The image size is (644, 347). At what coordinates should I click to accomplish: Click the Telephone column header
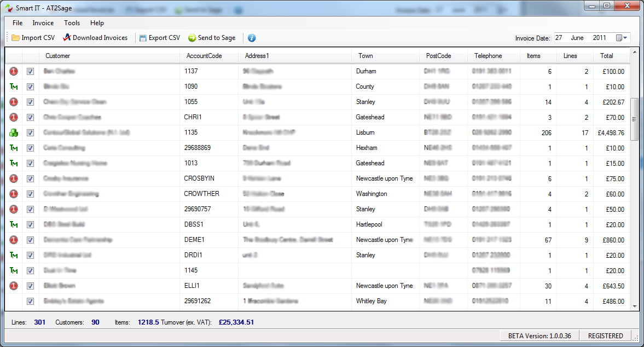494,56
